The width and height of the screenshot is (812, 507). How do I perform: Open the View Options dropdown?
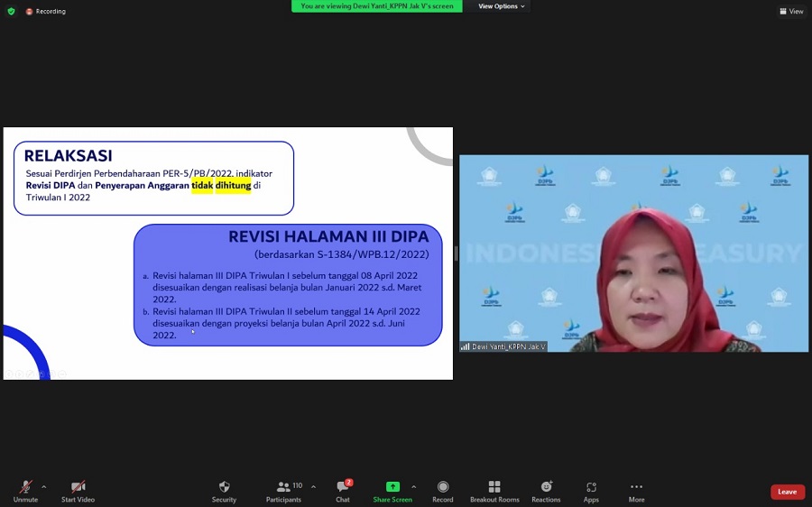[x=501, y=6]
